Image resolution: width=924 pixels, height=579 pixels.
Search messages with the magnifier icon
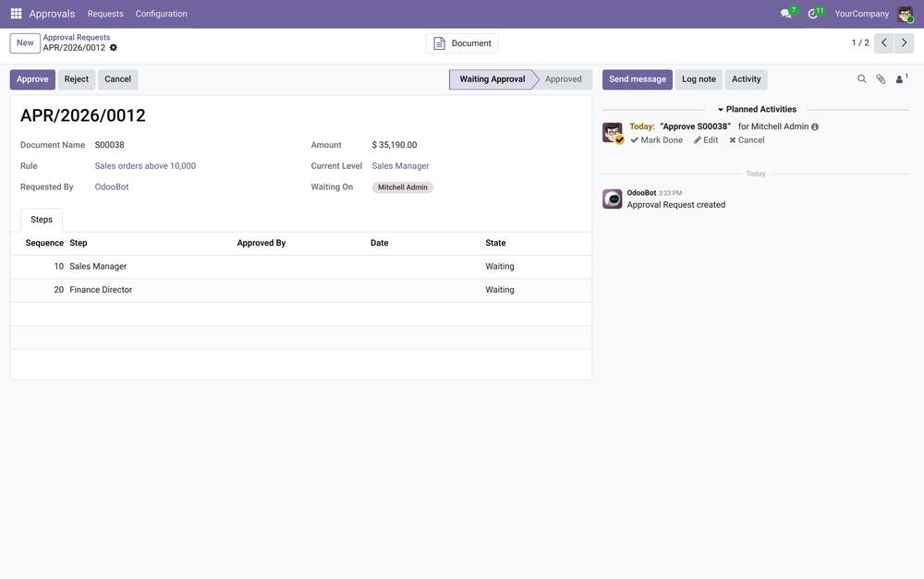(x=861, y=78)
